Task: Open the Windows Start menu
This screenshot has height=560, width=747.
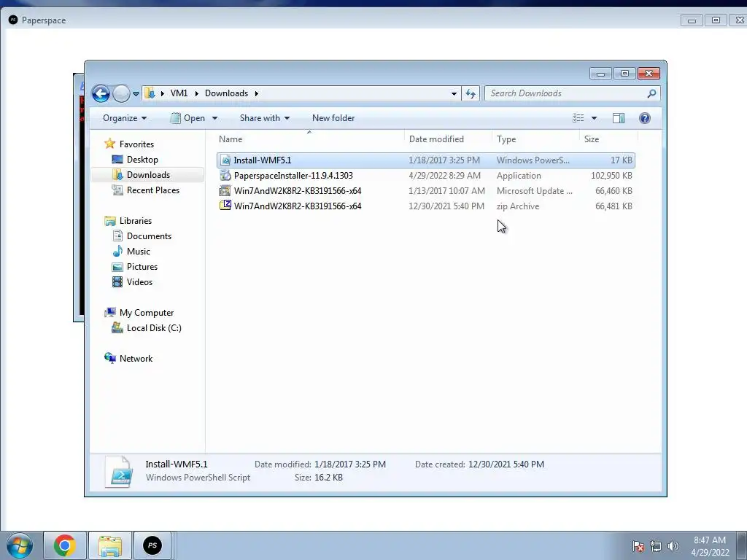Action: 20,545
